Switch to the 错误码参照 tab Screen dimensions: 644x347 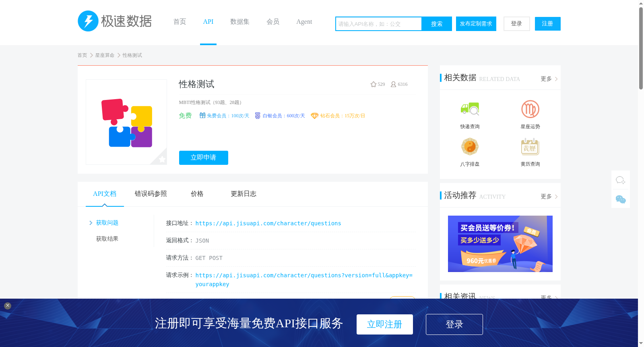click(151, 194)
